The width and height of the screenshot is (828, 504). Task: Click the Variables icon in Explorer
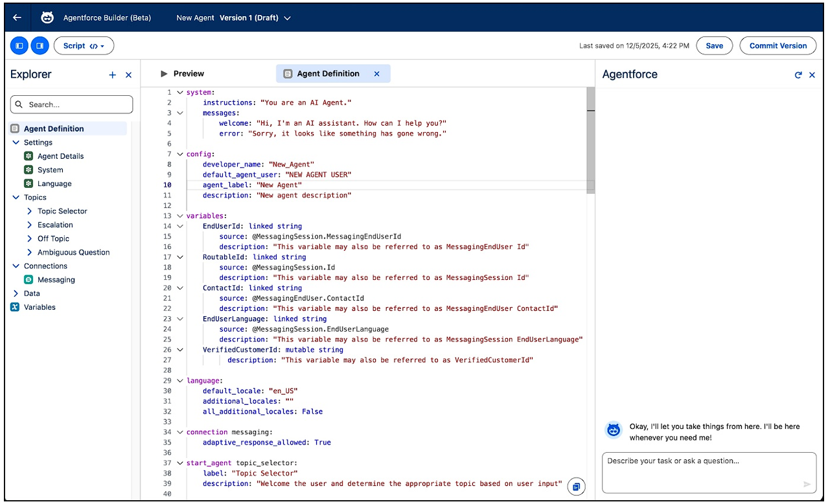[15, 307]
